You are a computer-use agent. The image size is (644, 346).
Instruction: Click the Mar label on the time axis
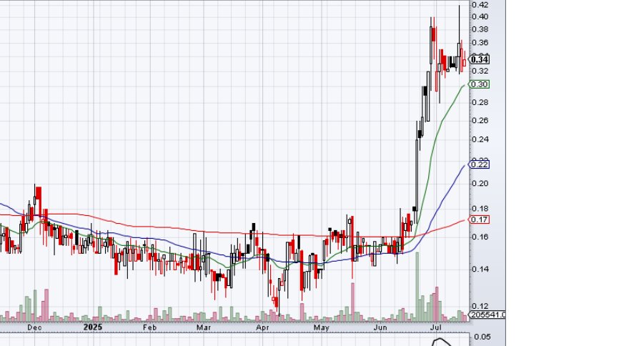tap(204, 327)
